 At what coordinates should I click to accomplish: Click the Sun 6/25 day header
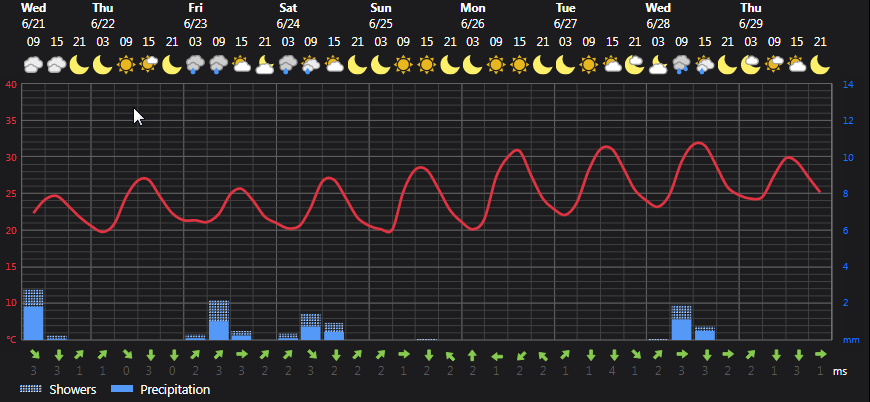pyautogui.click(x=381, y=16)
